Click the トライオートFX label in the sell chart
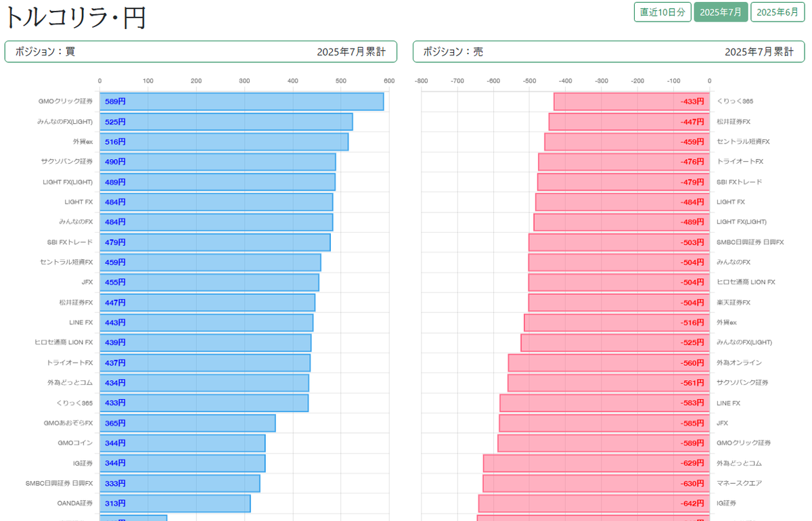The image size is (812, 521). click(740, 162)
